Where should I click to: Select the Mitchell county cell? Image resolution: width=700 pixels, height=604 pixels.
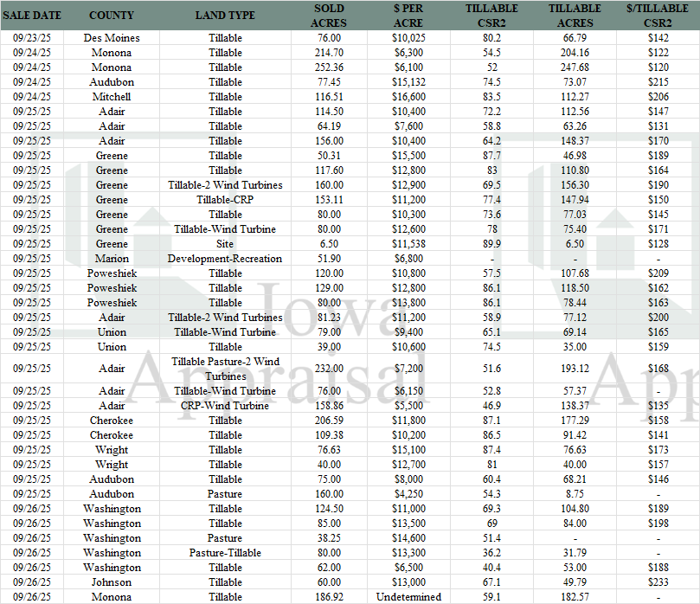[112, 97]
